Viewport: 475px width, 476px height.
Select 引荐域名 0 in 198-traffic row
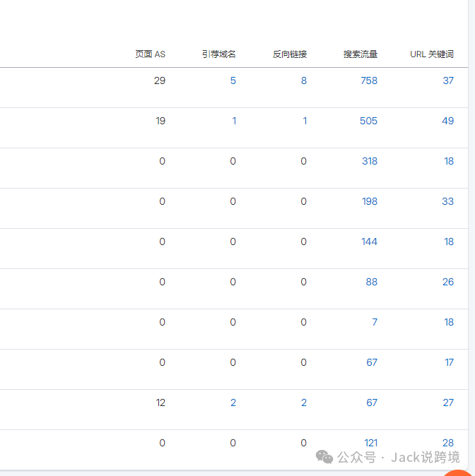click(x=233, y=201)
